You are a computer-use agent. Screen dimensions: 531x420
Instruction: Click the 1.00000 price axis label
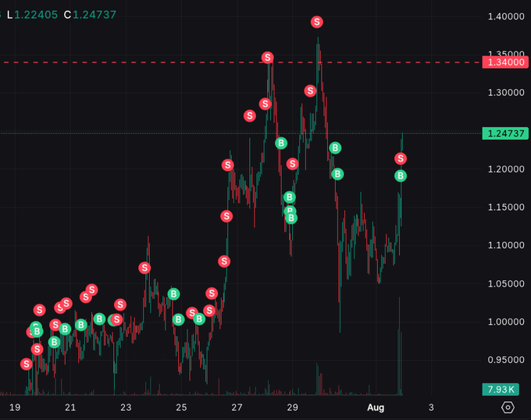click(x=506, y=322)
